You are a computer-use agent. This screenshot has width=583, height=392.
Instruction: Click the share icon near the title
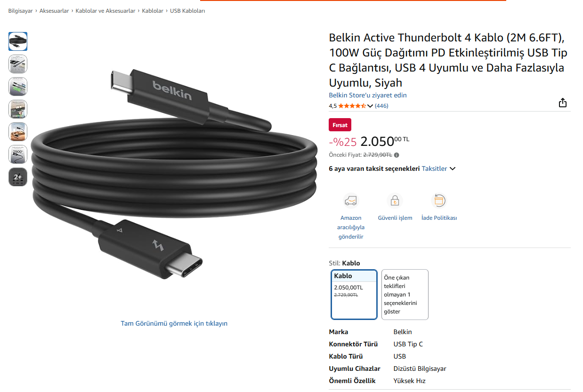coord(563,103)
